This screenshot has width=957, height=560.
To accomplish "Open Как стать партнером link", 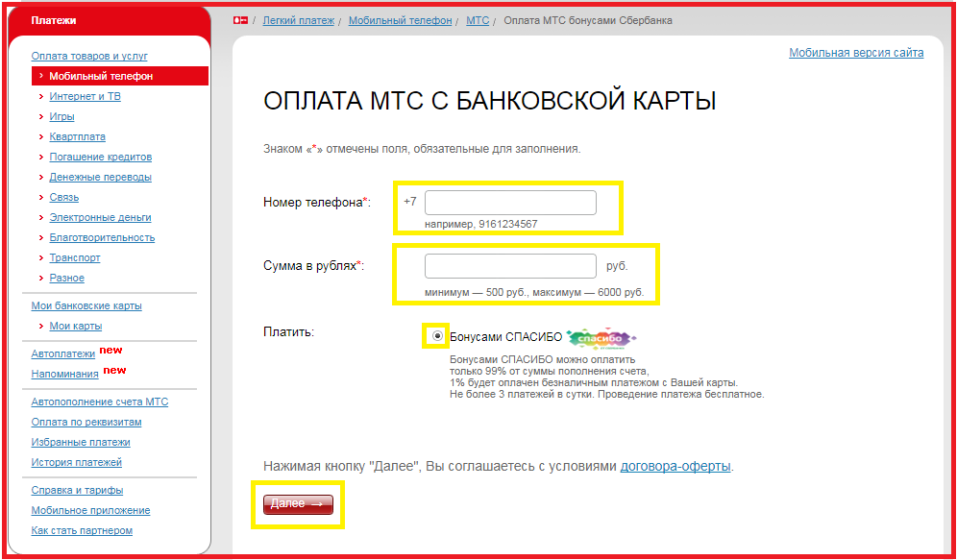I will tap(82, 531).
